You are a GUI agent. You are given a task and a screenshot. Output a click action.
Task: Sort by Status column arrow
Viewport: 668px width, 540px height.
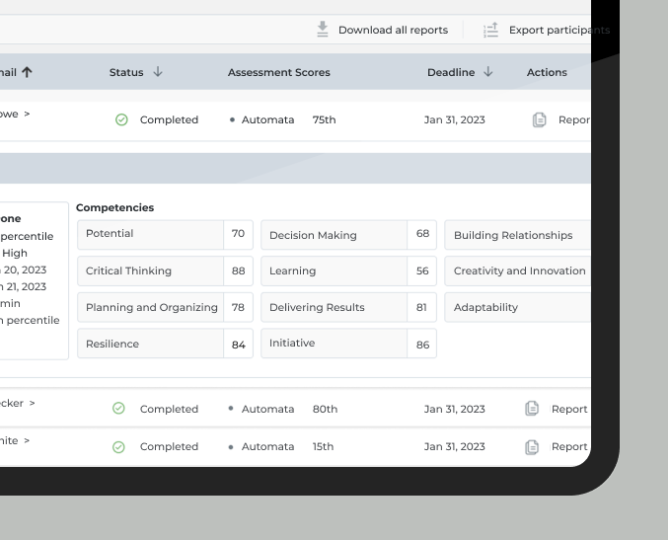tap(158, 72)
